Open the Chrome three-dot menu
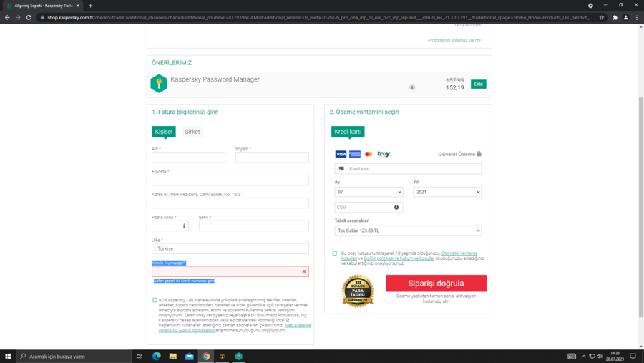 tap(637, 18)
